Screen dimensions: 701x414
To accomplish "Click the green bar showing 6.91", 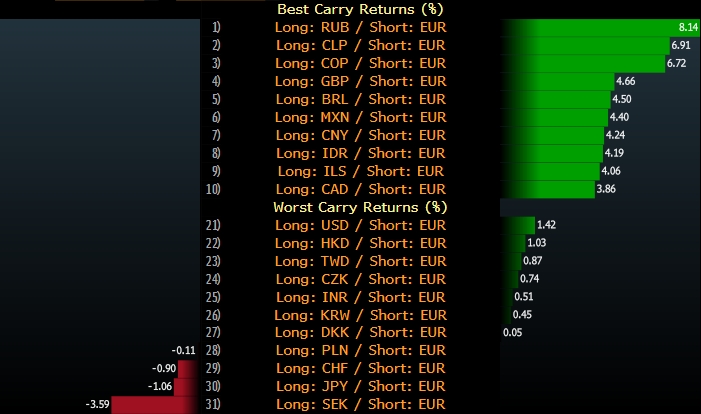I will pyautogui.click(x=583, y=45).
